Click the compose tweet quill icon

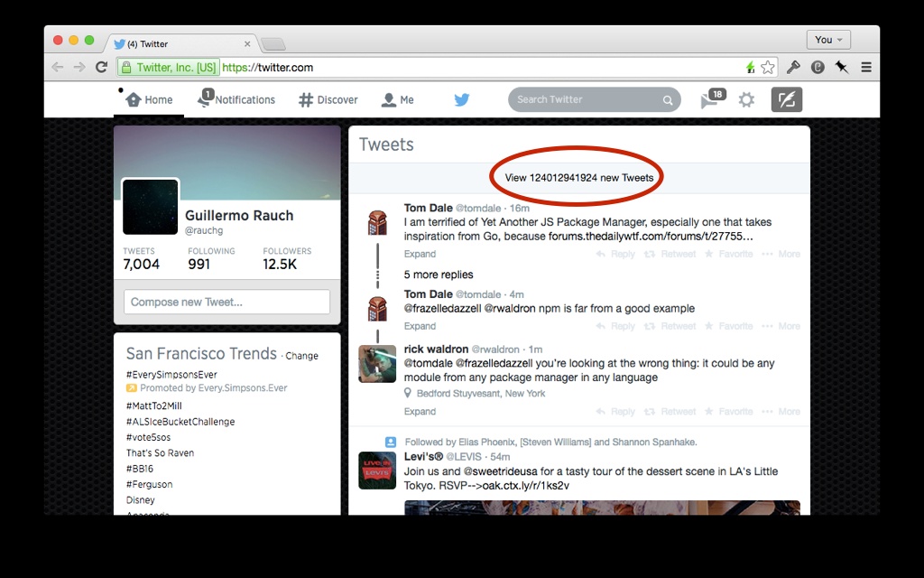tap(786, 100)
